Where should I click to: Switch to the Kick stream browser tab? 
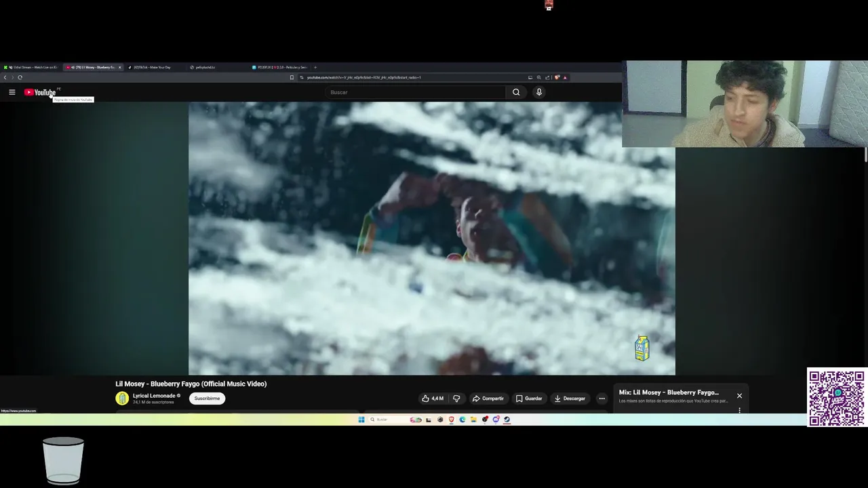31,67
